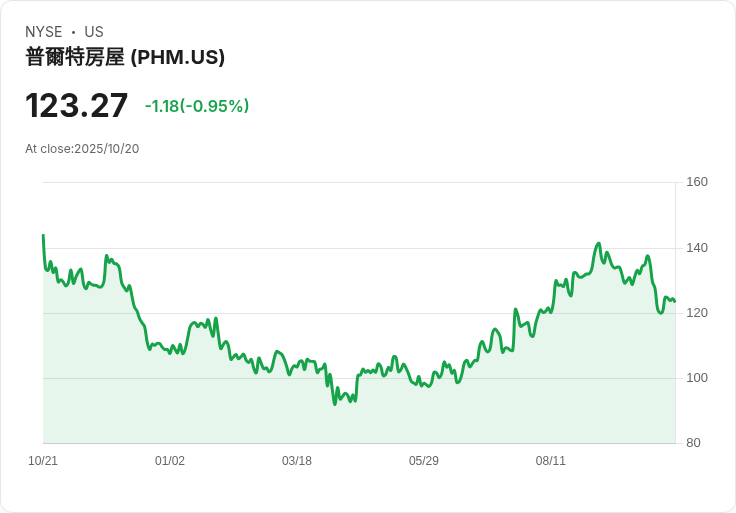Screen dimensions: 736x513
Task: Select the 03/18 date on the axis
Action: click(x=297, y=461)
